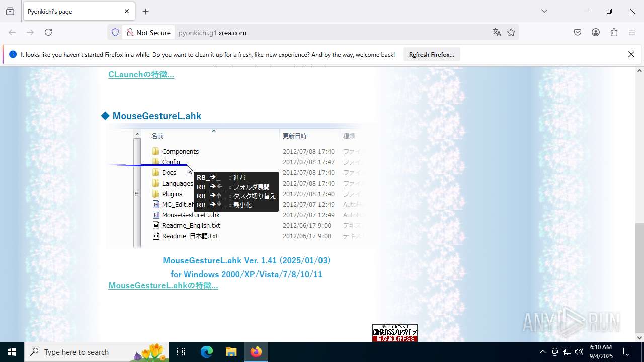Image resolution: width=644 pixels, height=362 pixels.
Task: Click the Ninja Tools RSS banner
Action: pos(395,333)
